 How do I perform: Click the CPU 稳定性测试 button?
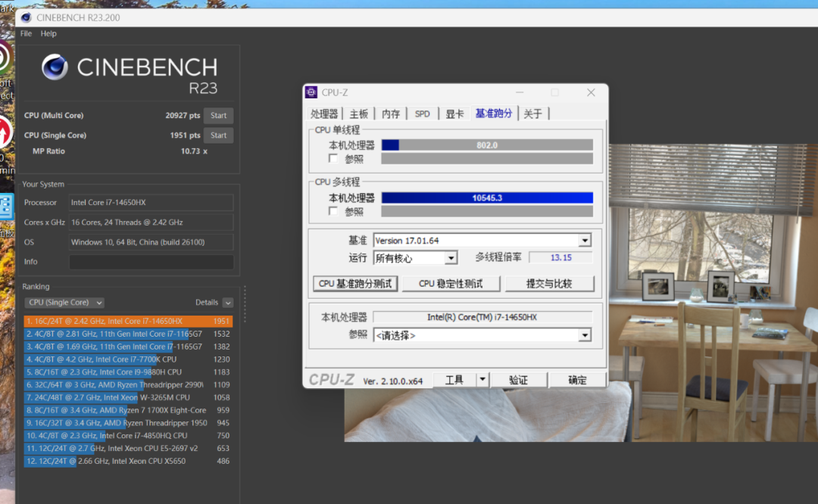(x=451, y=284)
